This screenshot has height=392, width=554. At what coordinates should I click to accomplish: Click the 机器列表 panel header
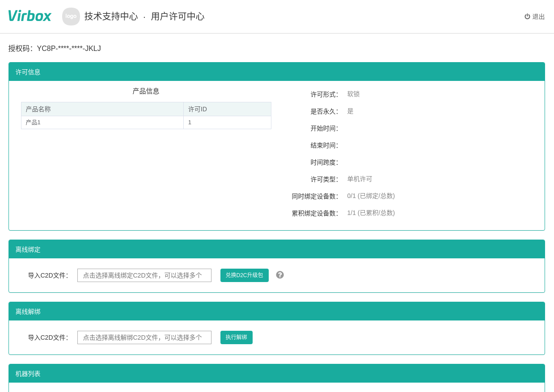(x=277, y=374)
